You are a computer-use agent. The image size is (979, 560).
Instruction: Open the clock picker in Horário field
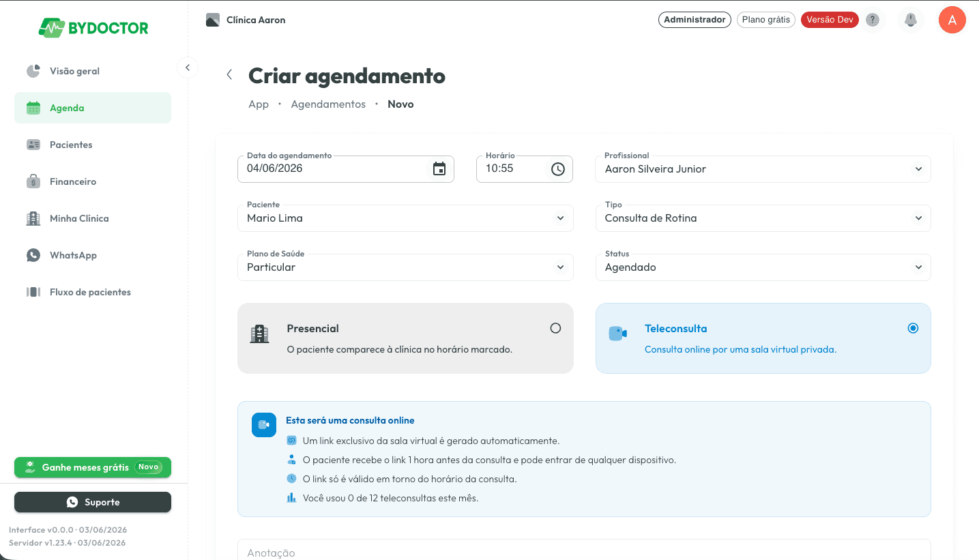pos(558,168)
